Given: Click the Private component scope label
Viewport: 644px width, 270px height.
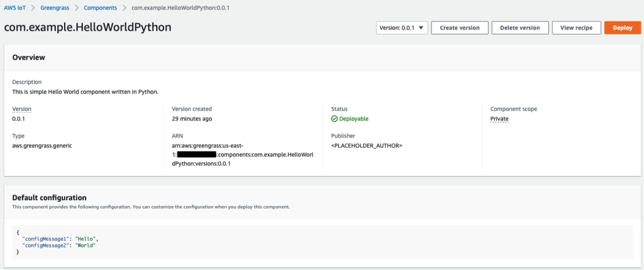Looking at the screenshot, I should point(499,119).
